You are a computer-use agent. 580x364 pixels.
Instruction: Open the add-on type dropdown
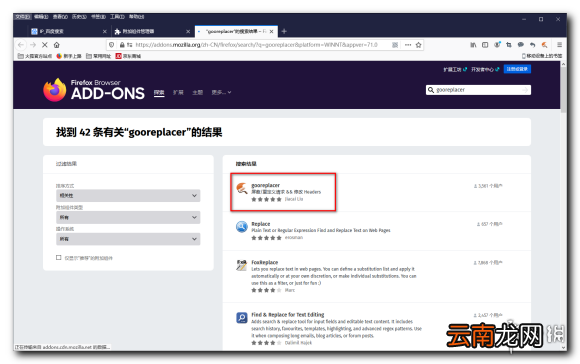[128, 217]
